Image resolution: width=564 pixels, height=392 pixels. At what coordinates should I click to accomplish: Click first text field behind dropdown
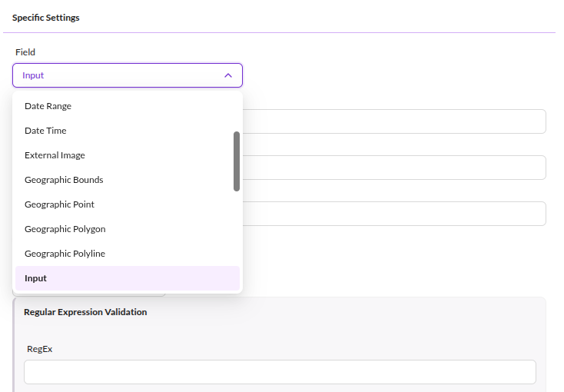[x=394, y=121]
